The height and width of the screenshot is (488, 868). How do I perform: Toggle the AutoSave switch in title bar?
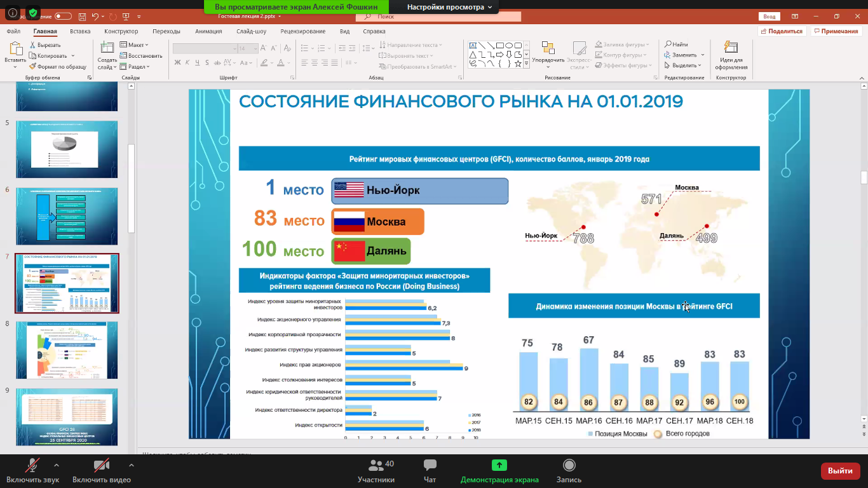tap(63, 16)
